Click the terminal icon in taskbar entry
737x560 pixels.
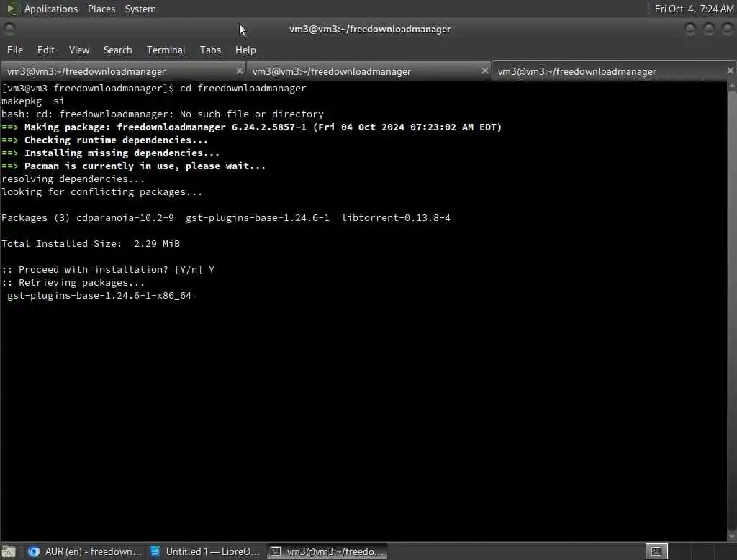point(276,551)
